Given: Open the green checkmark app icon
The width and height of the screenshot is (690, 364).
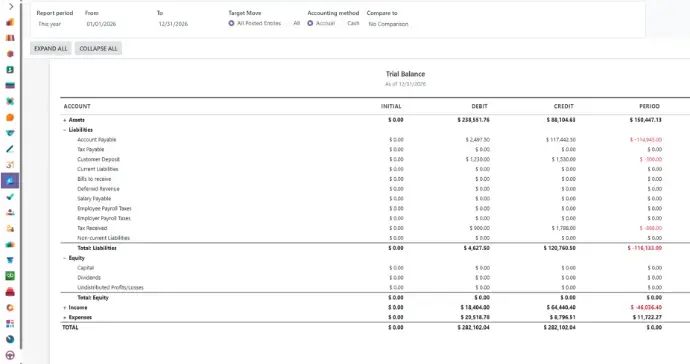Looking at the screenshot, I should [10, 196].
